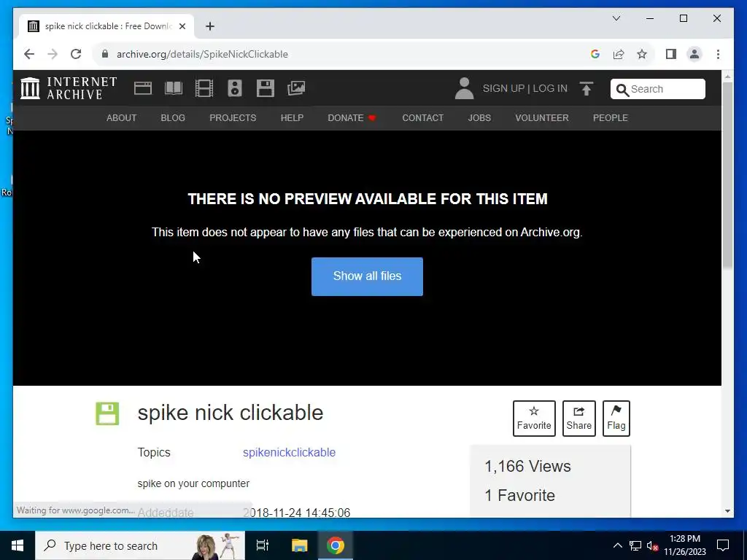Go back with browser back arrow
The width and height of the screenshot is (747, 560).
pos(29,54)
